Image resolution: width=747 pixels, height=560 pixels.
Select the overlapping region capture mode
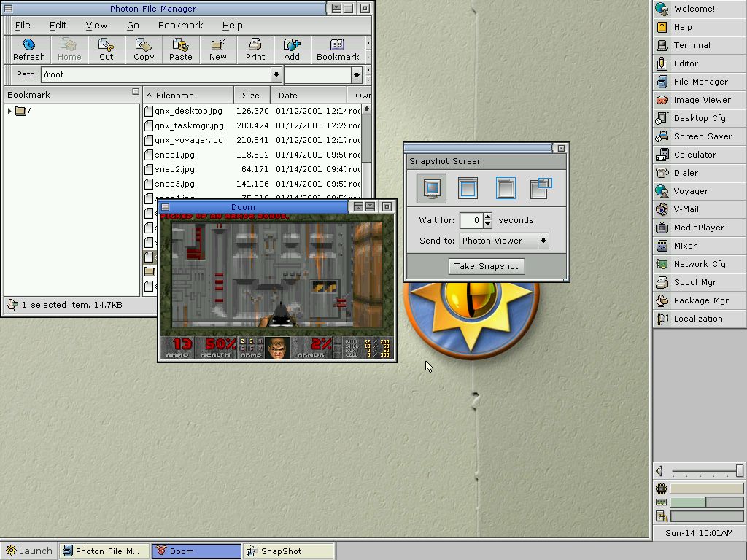click(x=541, y=188)
